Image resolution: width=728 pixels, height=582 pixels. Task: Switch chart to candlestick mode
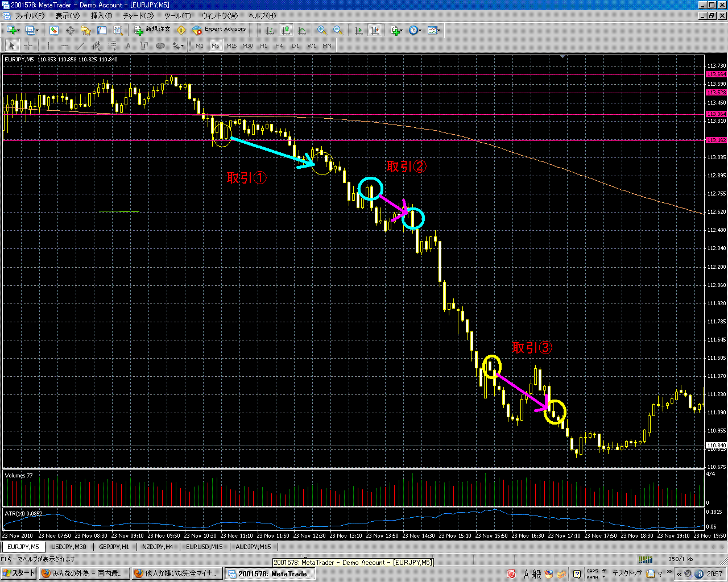[x=286, y=30]
